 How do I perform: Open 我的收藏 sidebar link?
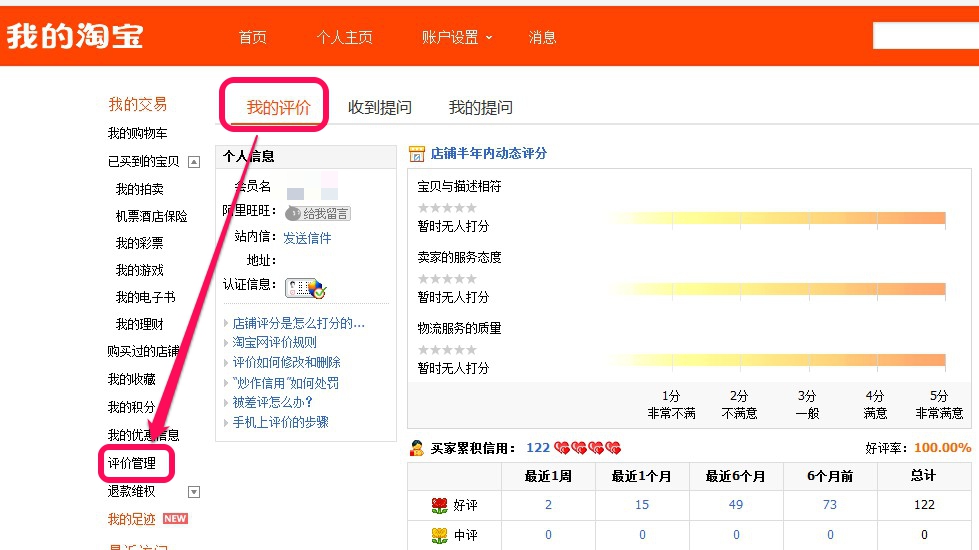click(131, 379)
